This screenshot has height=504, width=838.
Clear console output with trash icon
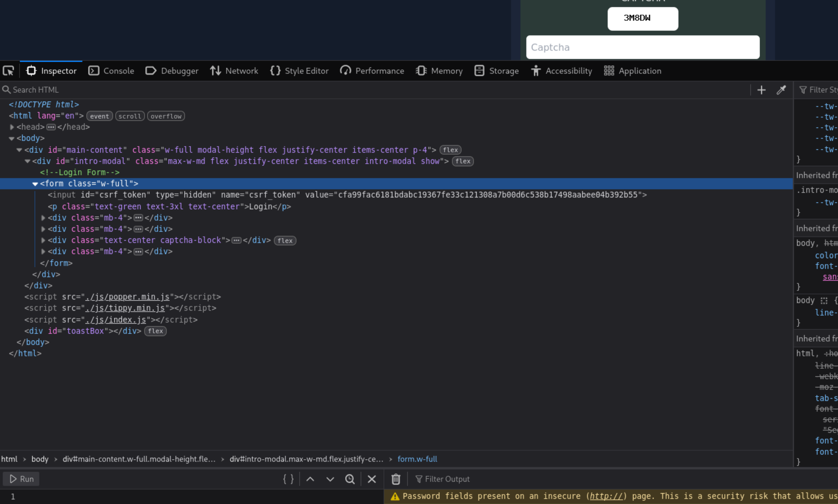pyautogui.click(x=396, y=479)
